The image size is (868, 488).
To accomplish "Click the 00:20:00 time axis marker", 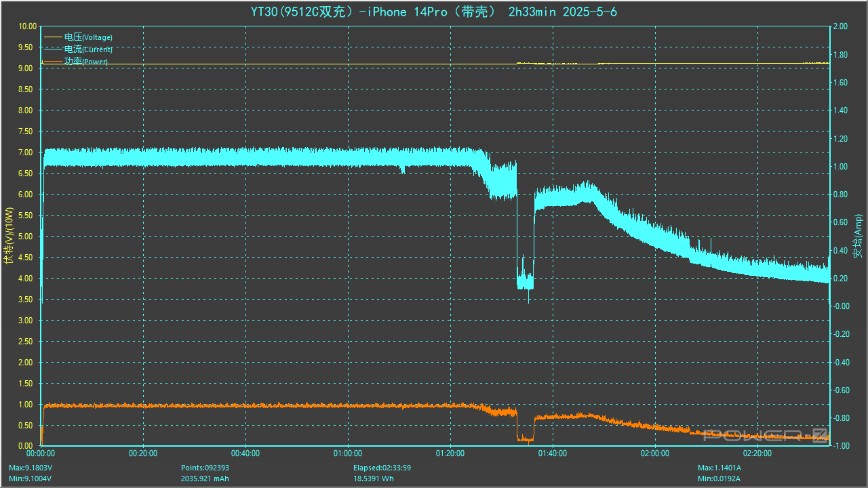I will pyautogui.click(x=142, y=453).
